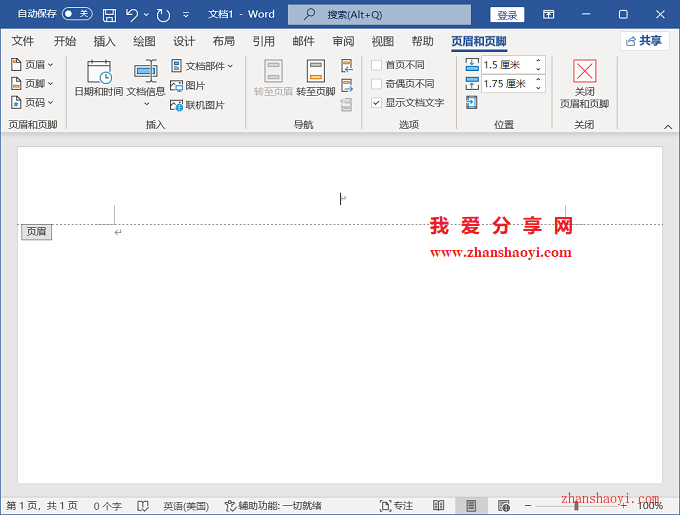Jump to the next header section
Screen dimensions: 680x515
(347, 85)
